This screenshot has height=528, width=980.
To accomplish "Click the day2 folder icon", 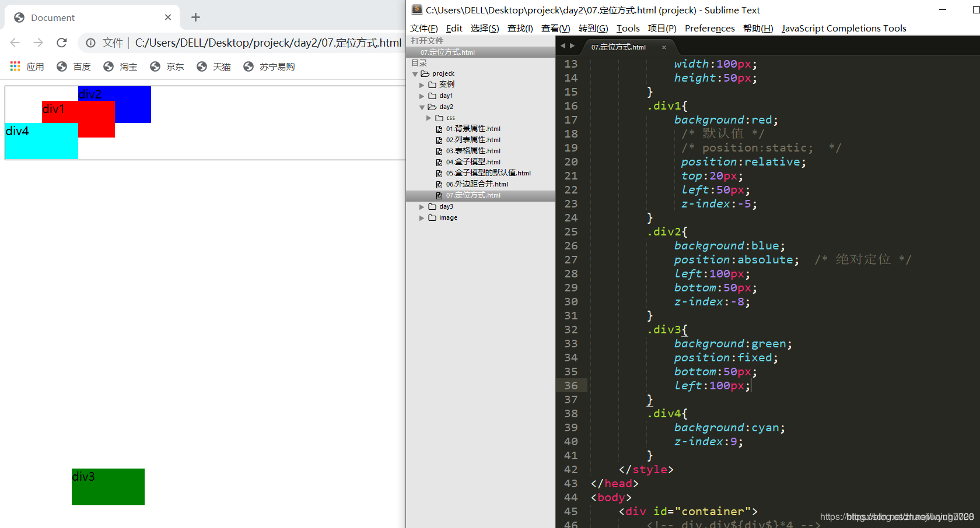I will click(x=432, y=107).
